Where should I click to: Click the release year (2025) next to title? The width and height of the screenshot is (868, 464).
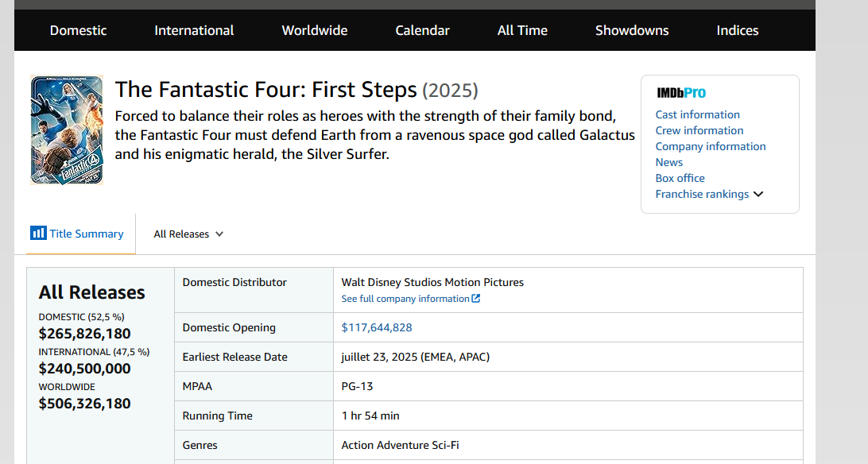point(450,90)
